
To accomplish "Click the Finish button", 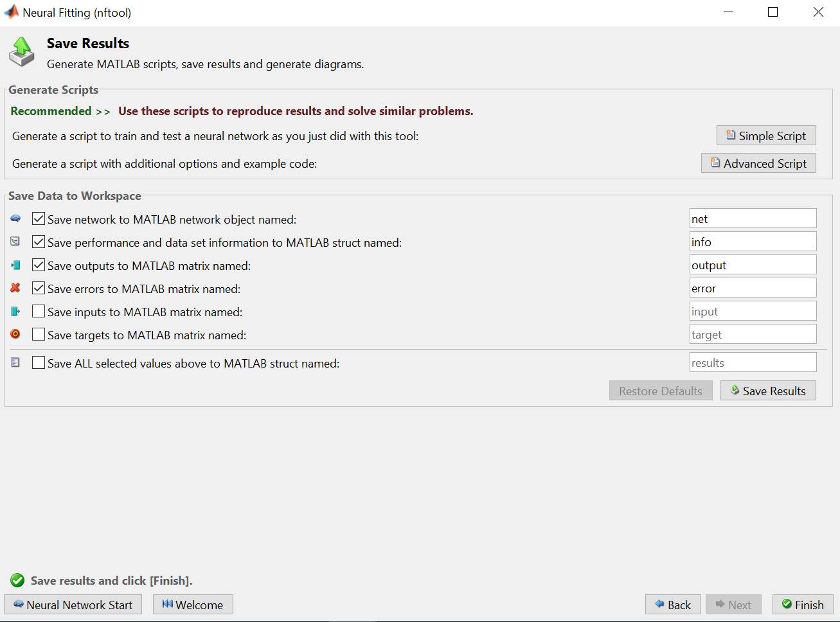I will [x=802, y=605].
